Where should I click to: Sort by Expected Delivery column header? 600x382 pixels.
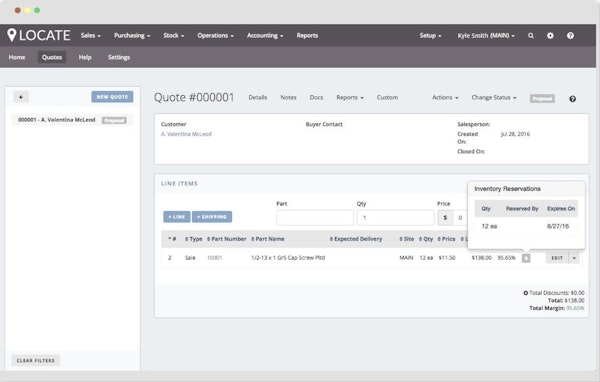(356, 239)
